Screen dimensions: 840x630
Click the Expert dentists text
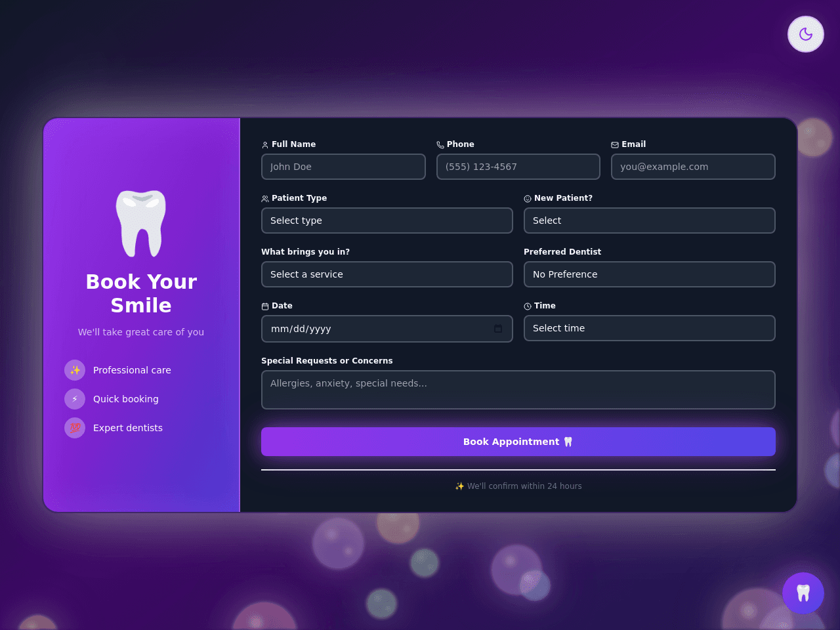(128, 428)
